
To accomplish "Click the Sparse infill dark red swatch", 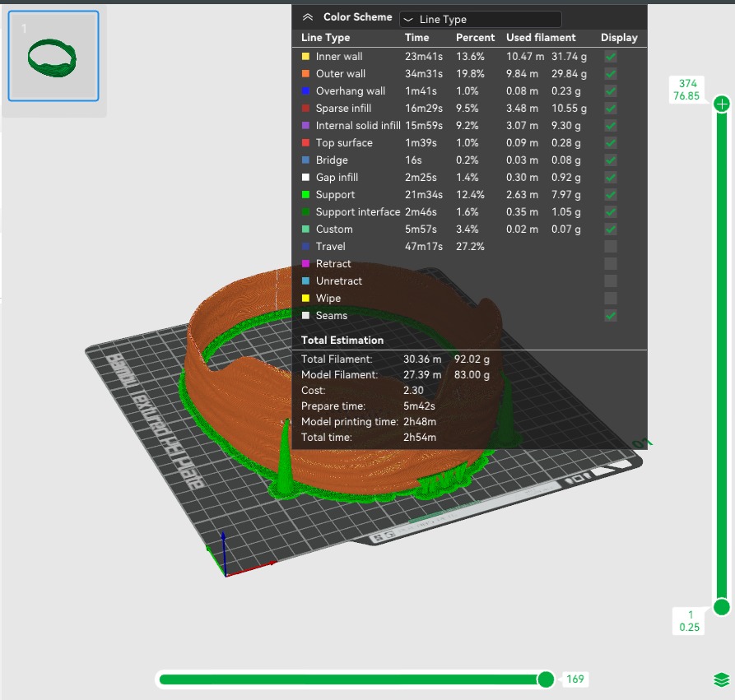I will (305, 109).
